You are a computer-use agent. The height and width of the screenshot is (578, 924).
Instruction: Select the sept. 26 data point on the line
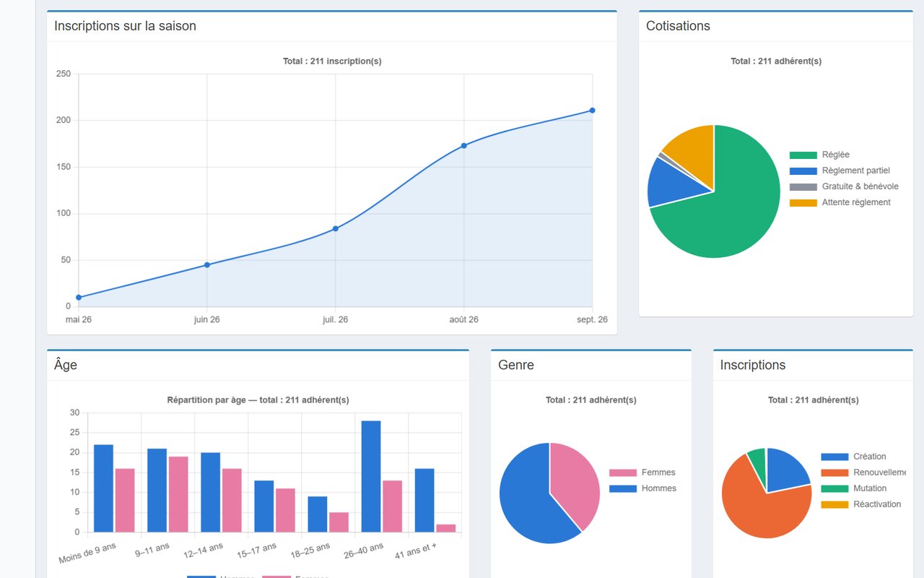pos(593,111)
